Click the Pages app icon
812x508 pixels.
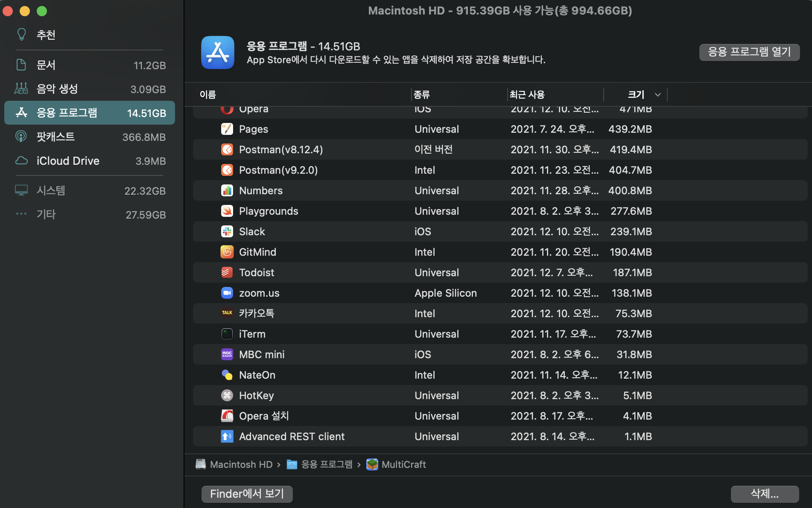click(x=227, y=129)
